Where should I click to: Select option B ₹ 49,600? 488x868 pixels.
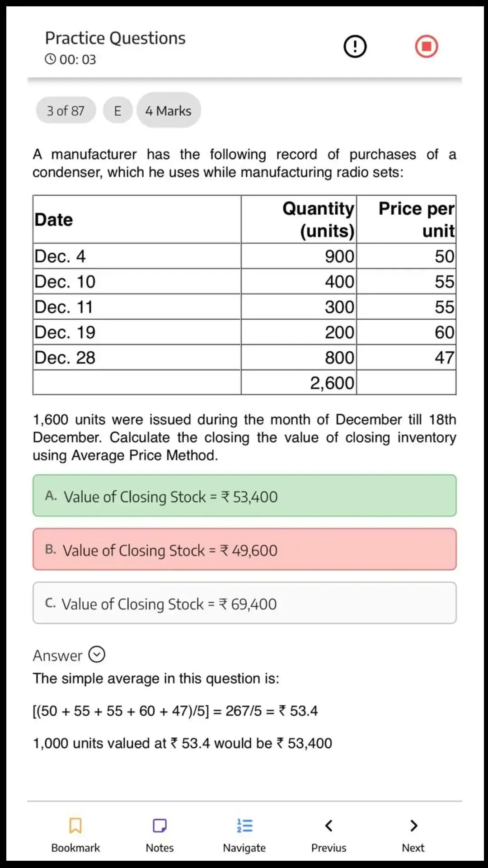[244, 549]
